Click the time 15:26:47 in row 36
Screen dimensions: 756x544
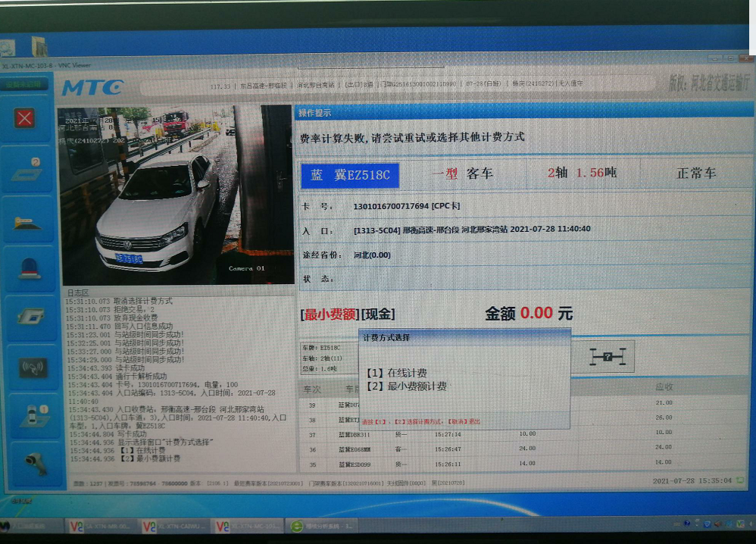[448, 449]
